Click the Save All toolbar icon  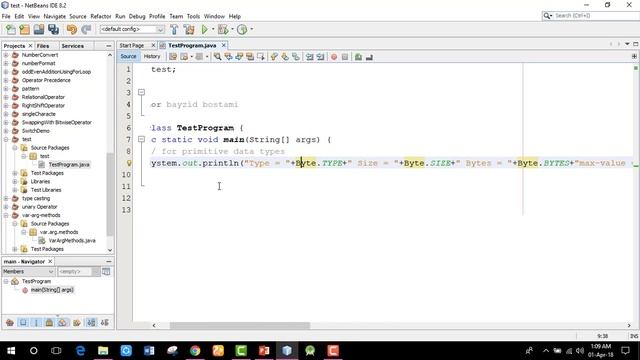tap(53, 29)
